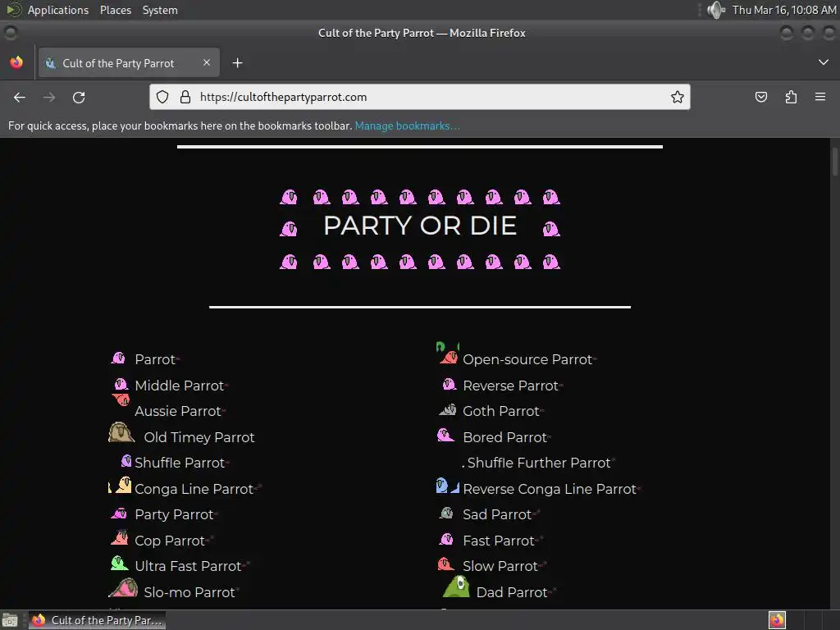Click the Reverse Parrot icon
The image size is (840, 630).
point(449,384)
